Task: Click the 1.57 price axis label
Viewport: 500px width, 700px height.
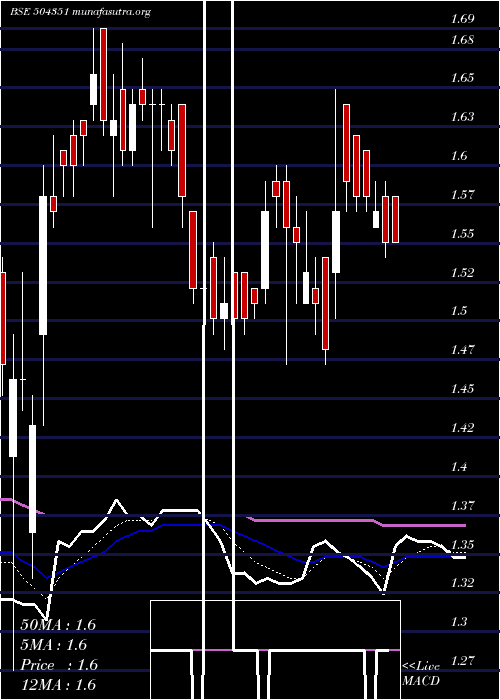Action: coord(462,195)
